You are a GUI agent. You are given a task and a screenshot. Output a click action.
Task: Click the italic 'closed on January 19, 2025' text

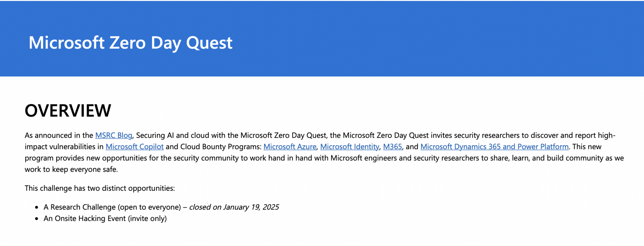[234, 207]
